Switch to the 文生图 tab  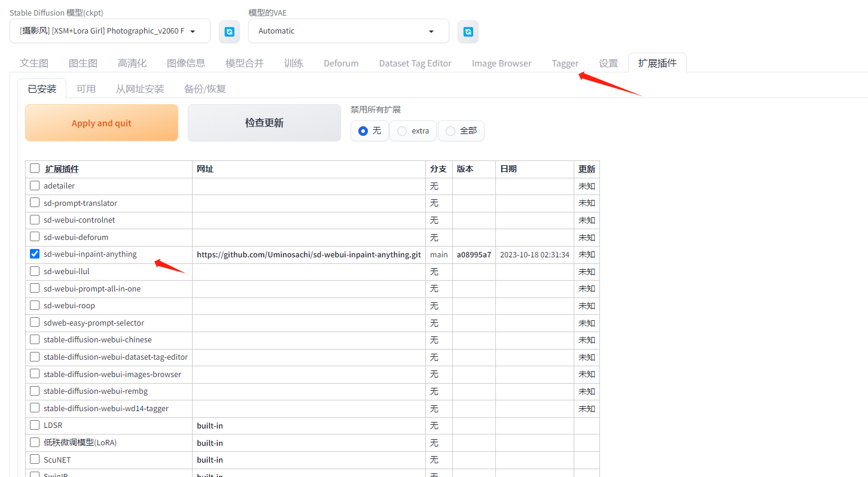34,63
